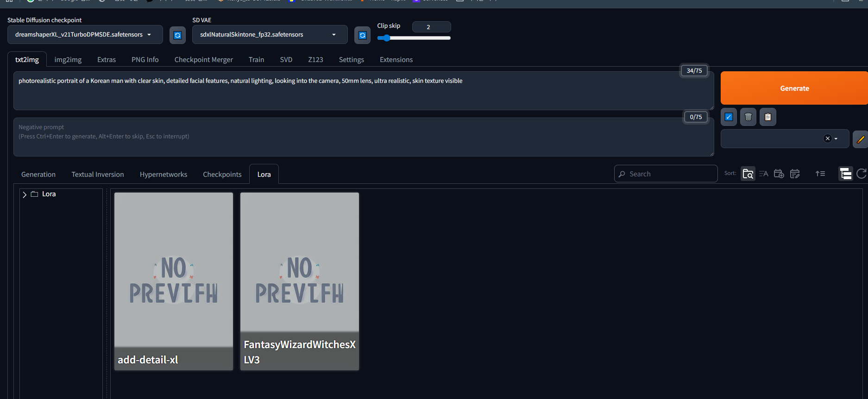The height and width of the screenshot is (399, 868).
Task: Click into the Negative prompt text area
Action: pos(364,137)
